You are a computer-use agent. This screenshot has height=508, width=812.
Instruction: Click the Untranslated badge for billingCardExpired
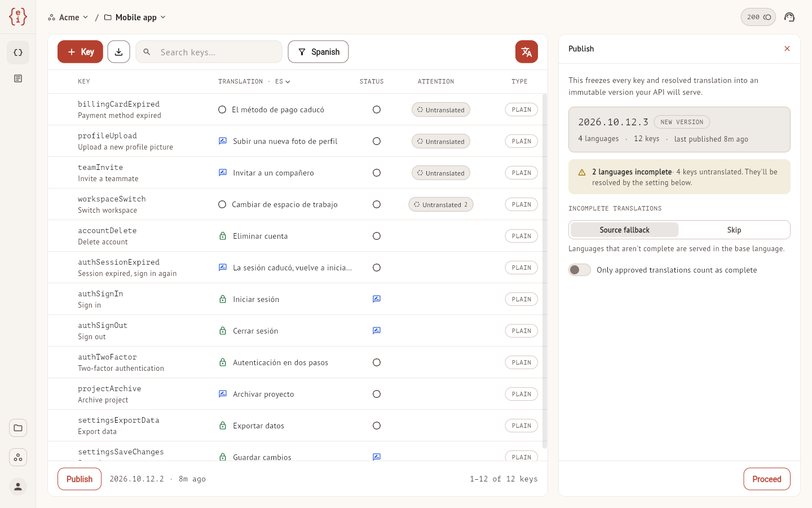[x=441, y=110]
